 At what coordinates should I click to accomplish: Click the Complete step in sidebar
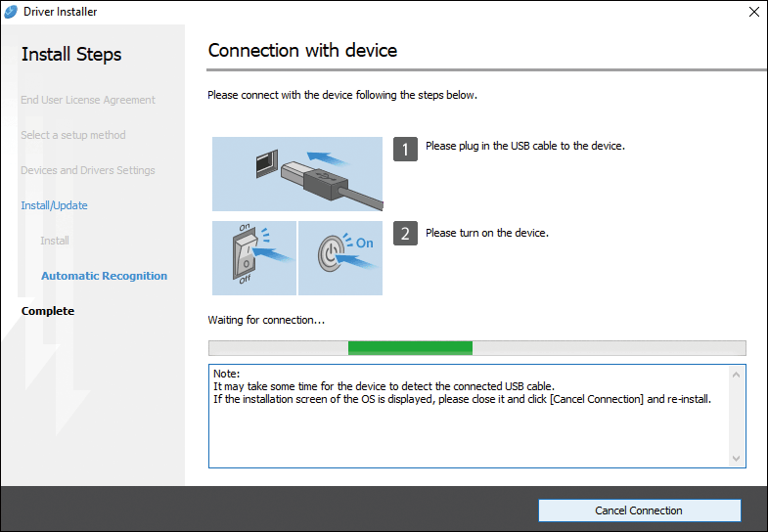(48, 311)
